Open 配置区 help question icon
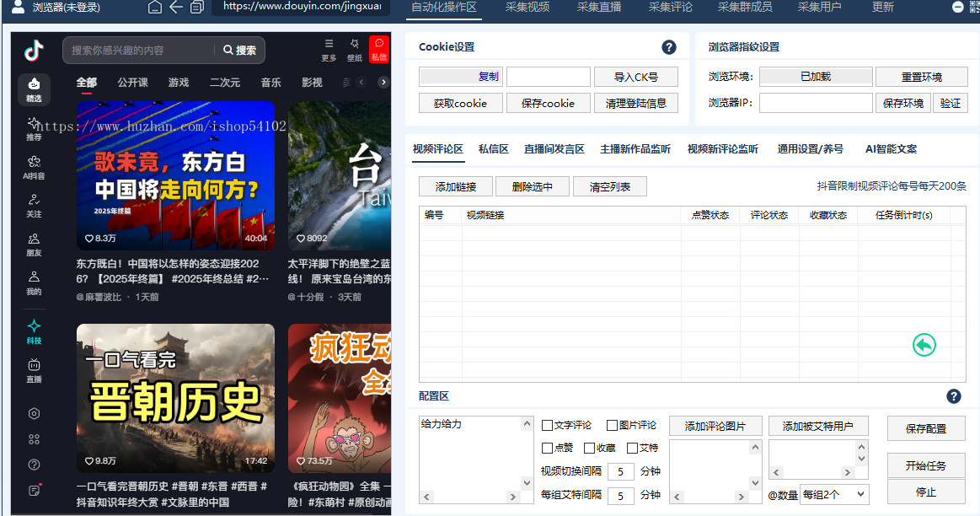 [954, 396]
